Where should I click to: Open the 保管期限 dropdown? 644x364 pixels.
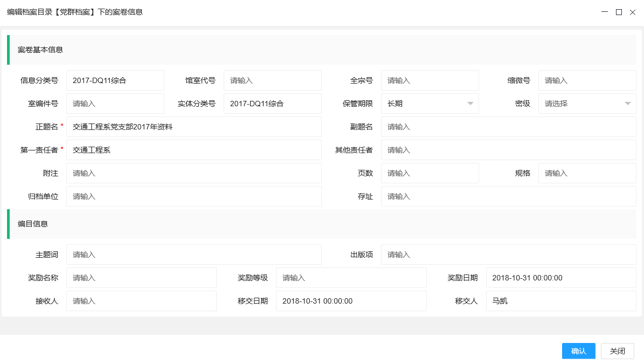click(430, 104)
